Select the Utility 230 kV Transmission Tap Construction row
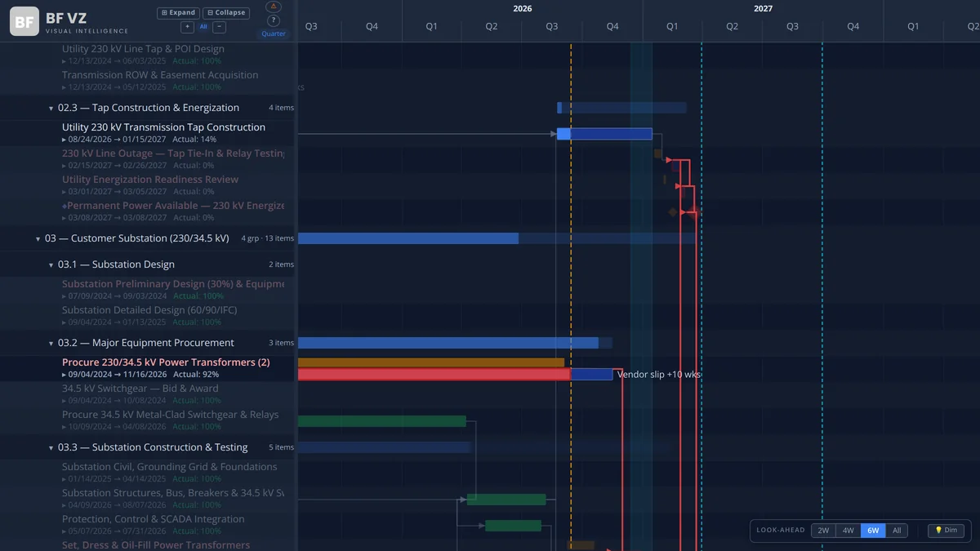980x551 pixels. click(149, 134)
